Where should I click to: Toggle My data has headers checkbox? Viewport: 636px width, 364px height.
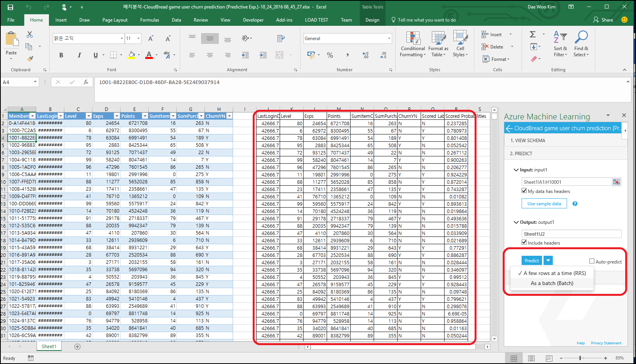524,191
